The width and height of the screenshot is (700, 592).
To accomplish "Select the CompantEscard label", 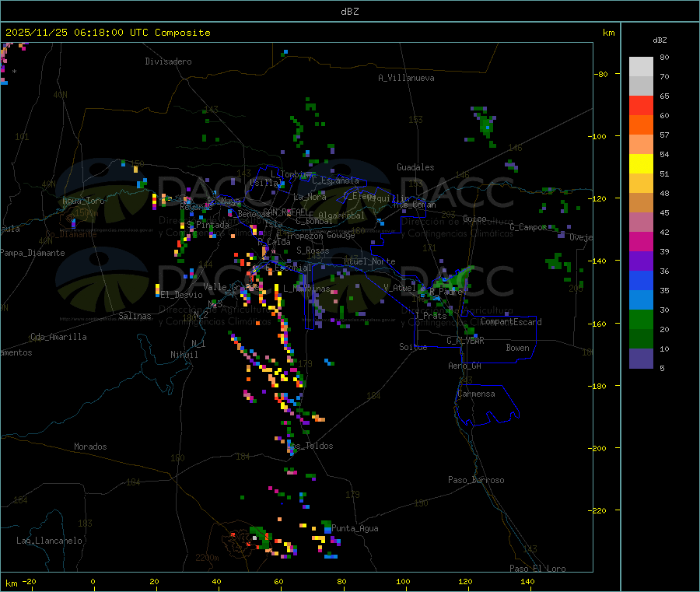I will coord(511,322).
